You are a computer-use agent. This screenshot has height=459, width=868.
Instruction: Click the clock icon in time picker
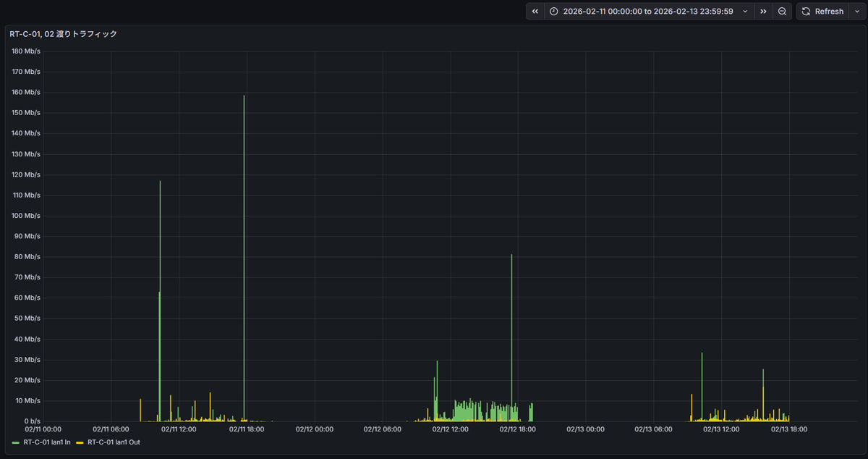(x=554, y=12)
